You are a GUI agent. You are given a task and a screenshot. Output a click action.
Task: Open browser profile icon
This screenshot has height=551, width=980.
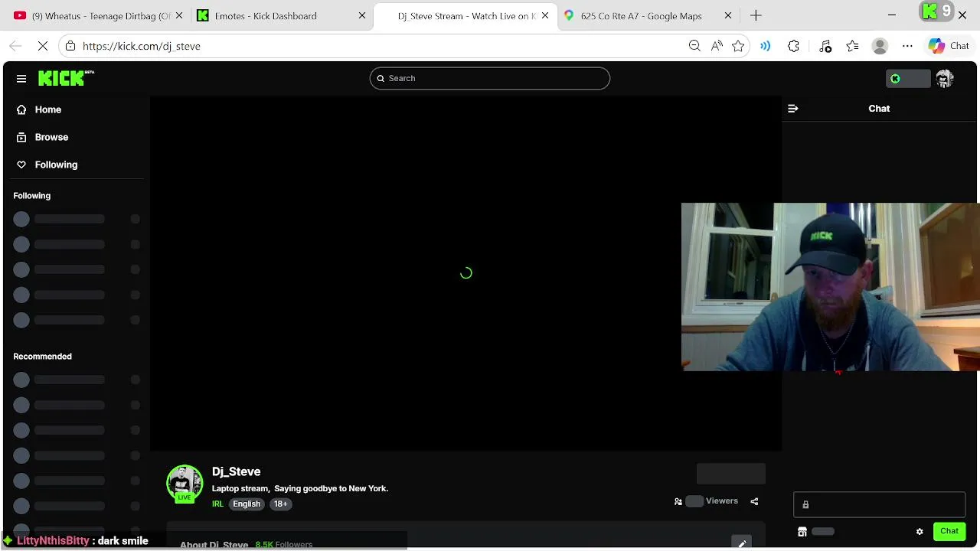click(880, 46)
